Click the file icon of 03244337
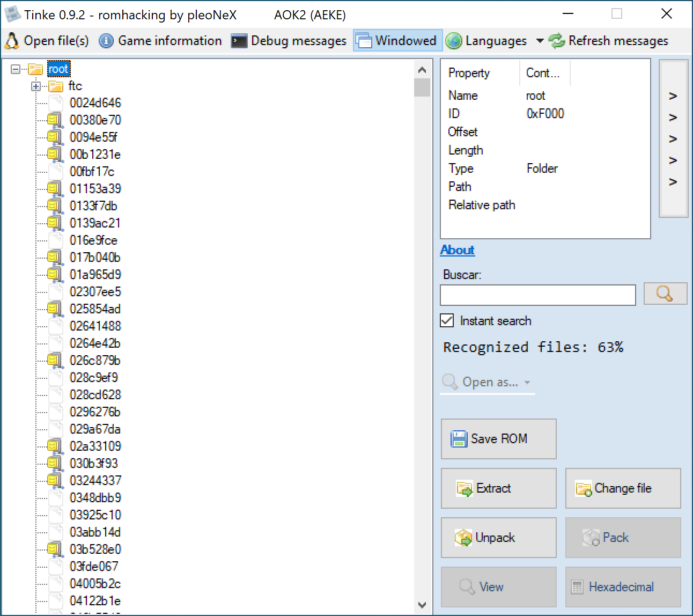Screen dimensions: 693x616 click(55, 481)
